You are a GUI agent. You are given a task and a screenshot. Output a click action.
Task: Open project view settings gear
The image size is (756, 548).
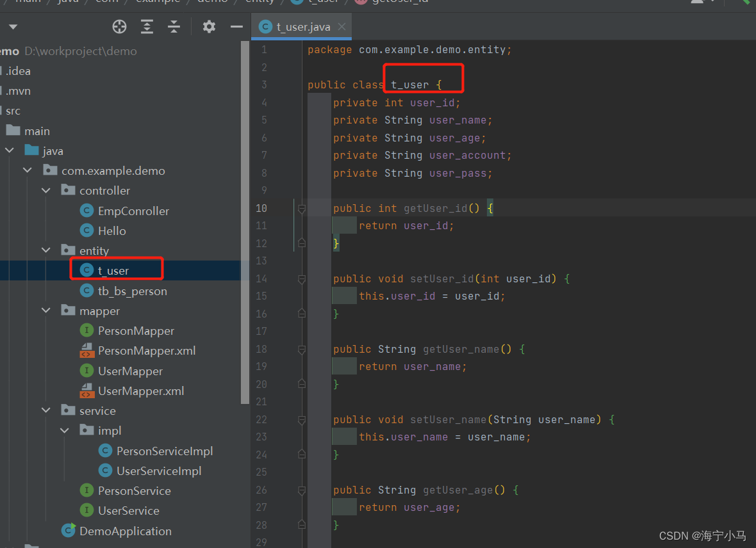coord(209,26)
